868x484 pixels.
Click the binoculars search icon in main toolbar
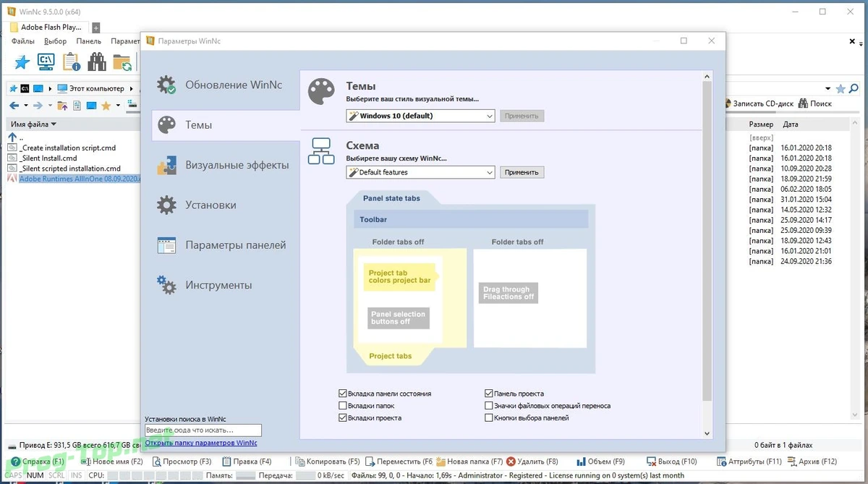tap(96, 62)
